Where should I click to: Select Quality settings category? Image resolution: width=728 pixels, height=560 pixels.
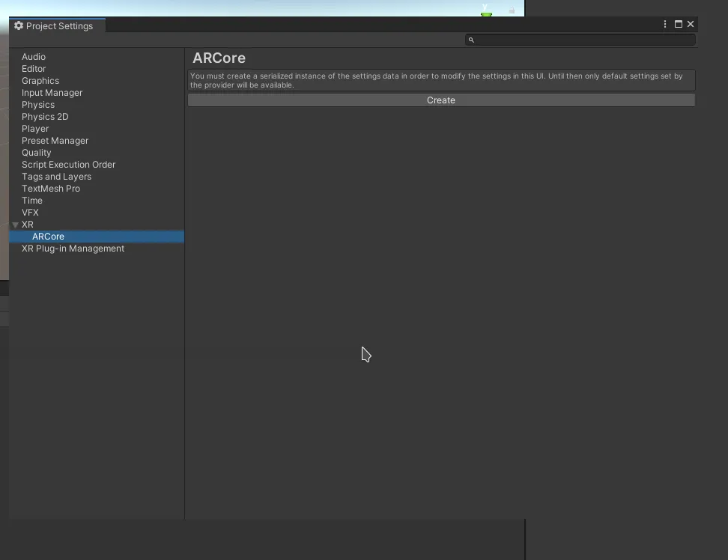(x=36, y=153)
